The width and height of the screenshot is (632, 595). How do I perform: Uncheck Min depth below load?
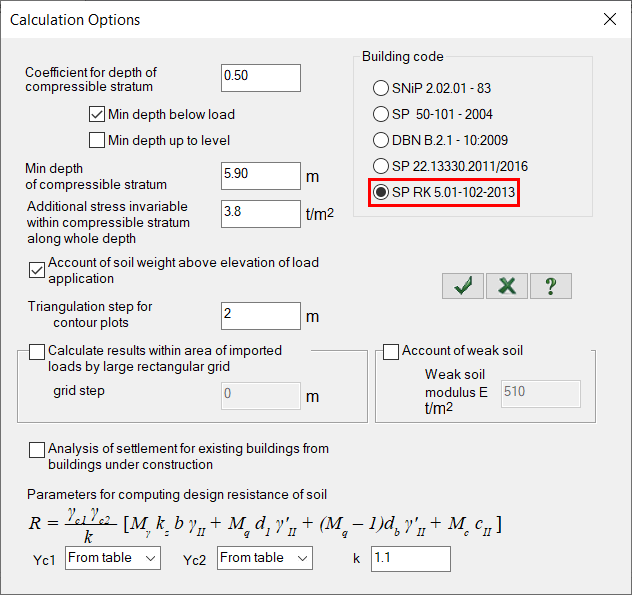pyautogui.click(x=98, y=114)
